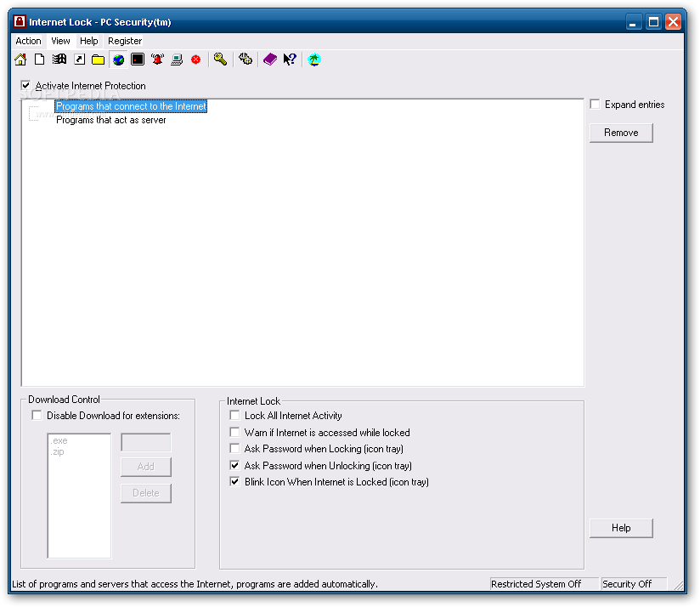Click the gears settings toolbar icon
This screenshot has width=700, height=607.
[x=246, y=59]
